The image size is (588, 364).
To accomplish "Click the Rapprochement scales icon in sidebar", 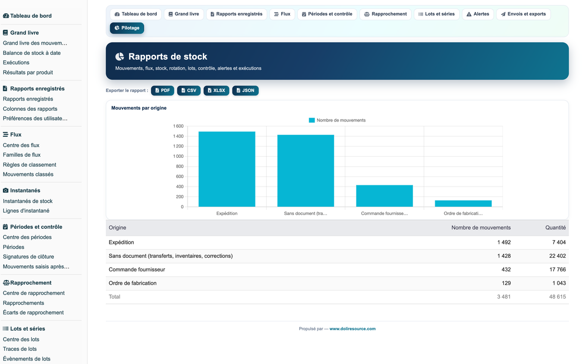I will point(6,283).
